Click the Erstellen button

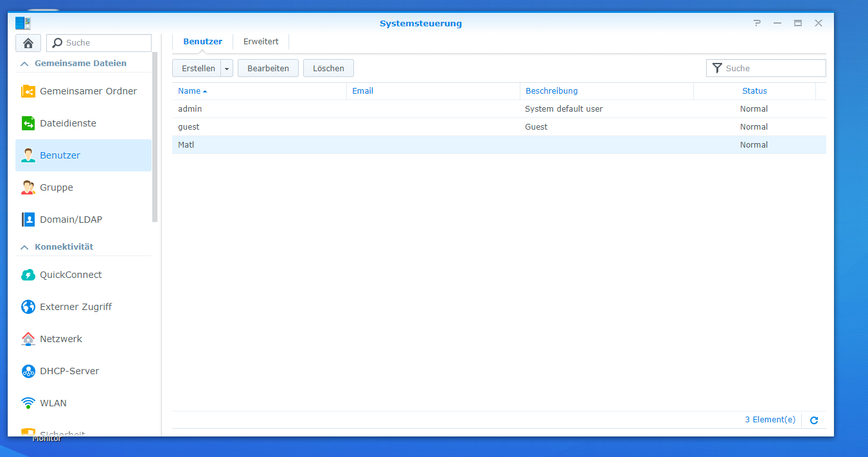coord(197,68)
